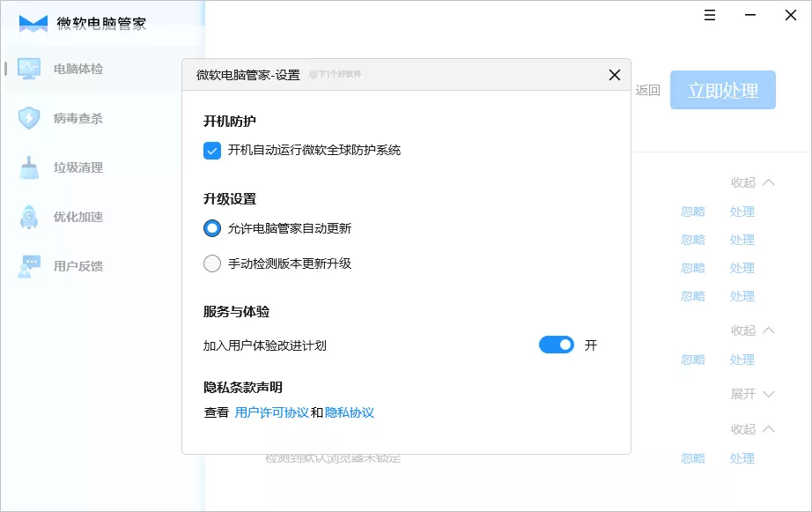
Task: Click the 立即处理 button
Action: click(x=722, y=89)
